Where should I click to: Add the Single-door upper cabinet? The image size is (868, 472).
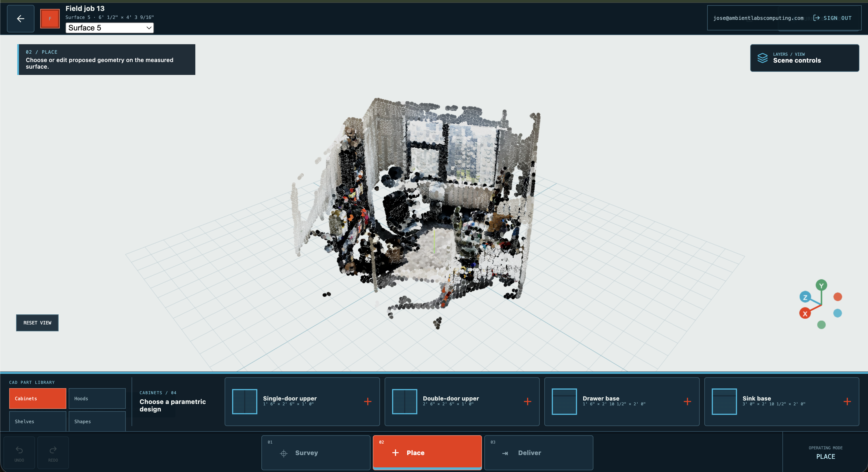(x=368, y=401)
